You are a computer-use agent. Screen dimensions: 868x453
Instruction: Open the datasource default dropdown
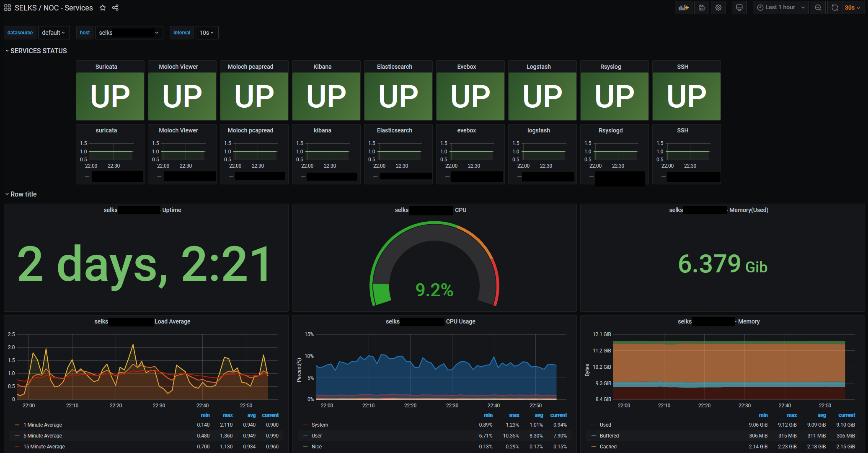[x=54, y=33]
